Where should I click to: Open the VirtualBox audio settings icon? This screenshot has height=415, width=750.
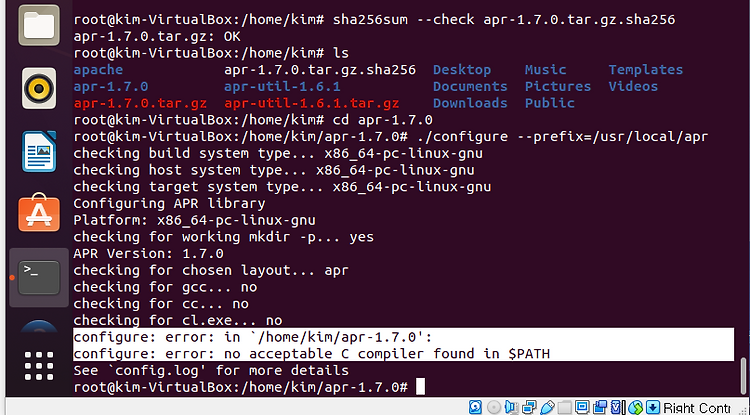(511, 407)
